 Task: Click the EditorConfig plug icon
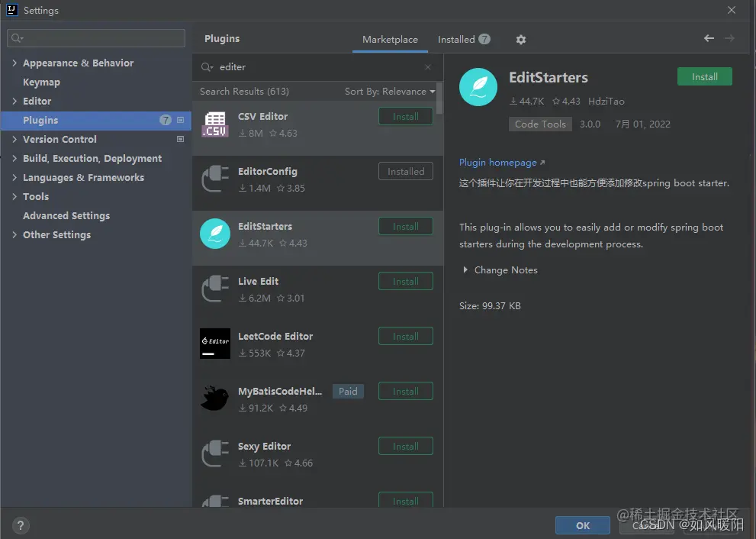pos(215,179)
